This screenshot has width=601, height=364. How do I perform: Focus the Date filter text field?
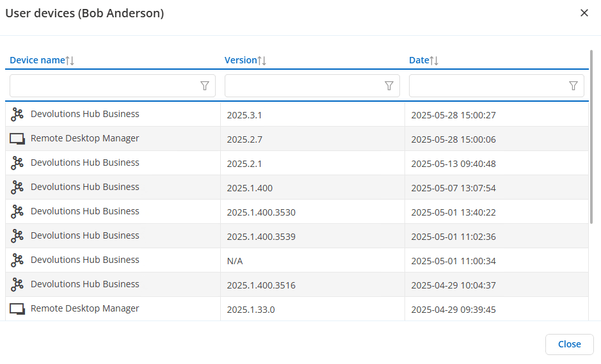click(488, 86)
